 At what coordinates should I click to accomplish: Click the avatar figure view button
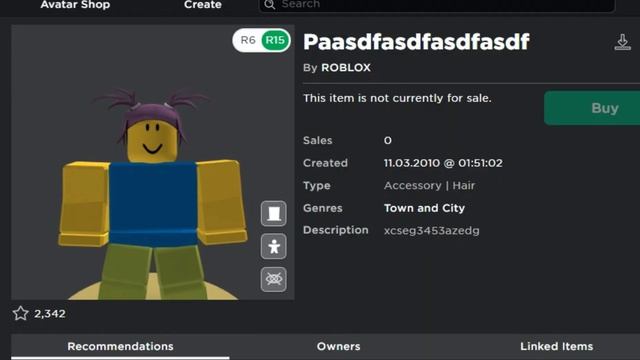(x=273, y=247)
